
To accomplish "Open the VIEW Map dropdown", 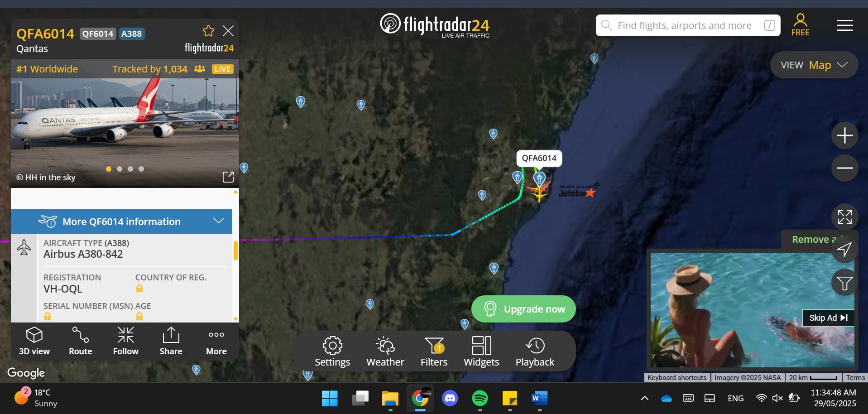I will tap(814, 65).
